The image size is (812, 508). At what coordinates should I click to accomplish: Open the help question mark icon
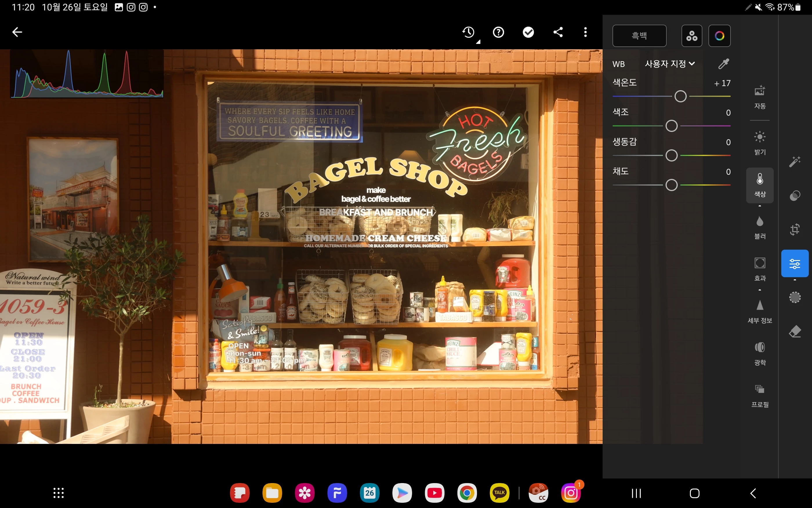[x=498, y=32]
